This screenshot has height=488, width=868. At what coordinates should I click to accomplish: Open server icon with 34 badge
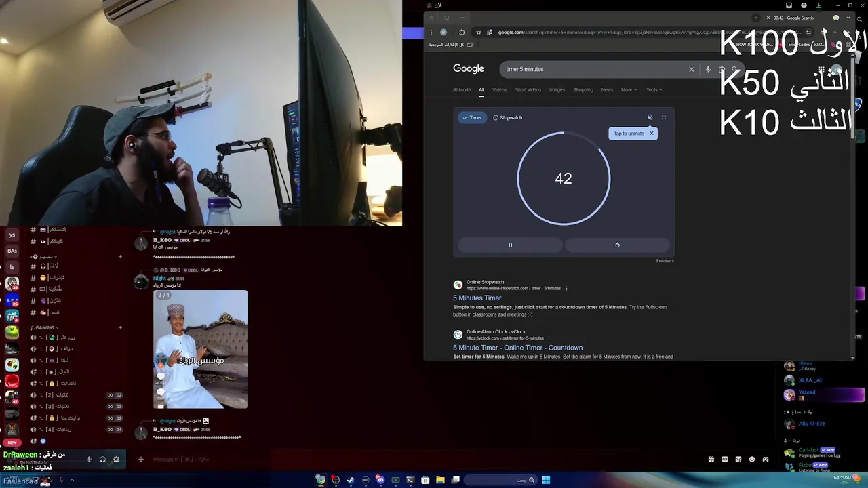tap(12, 283)
